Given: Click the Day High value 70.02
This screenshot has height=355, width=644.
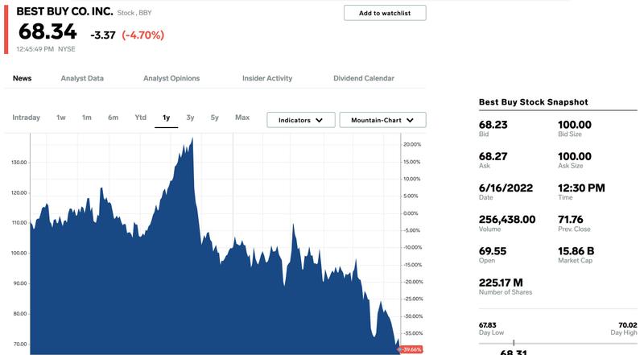Looking at the screenshot, I should 628,325.
